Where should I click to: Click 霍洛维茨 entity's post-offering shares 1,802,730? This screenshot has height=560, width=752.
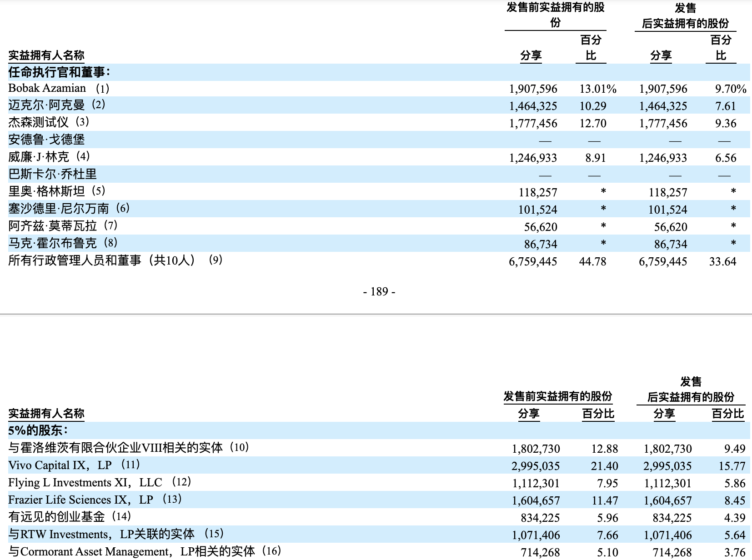click(667, 449)
